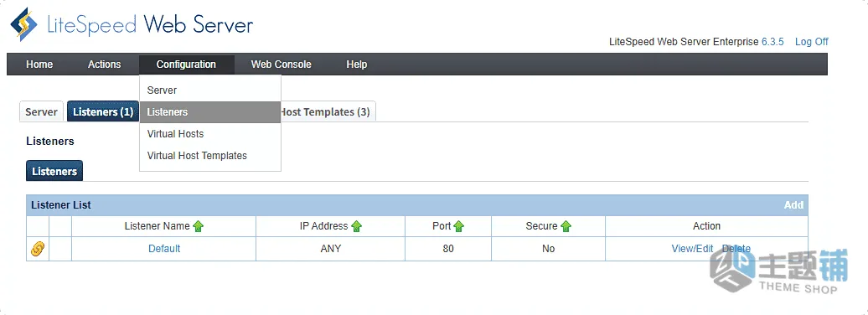Sort by Listener Name green arrow

(x=199, y=226)
